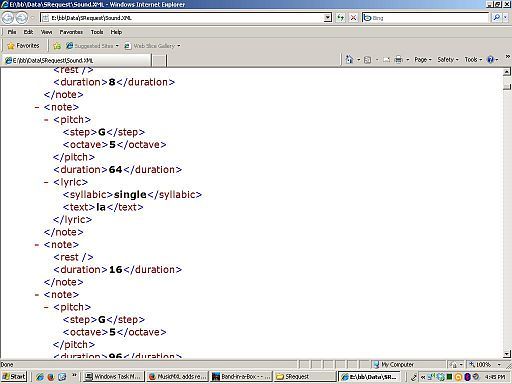
Task: Click the Bing search magnifier icon
Action: click(x=496, y=17)
